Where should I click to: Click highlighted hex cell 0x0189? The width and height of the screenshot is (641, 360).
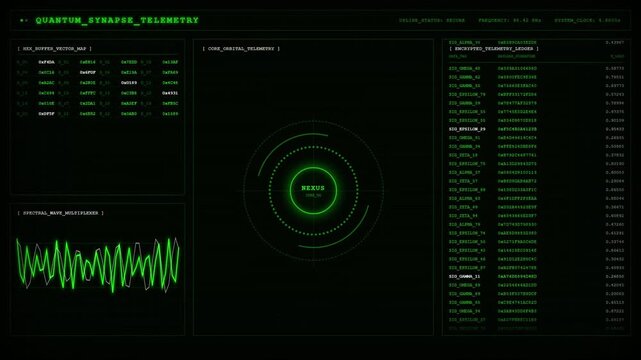129,83
